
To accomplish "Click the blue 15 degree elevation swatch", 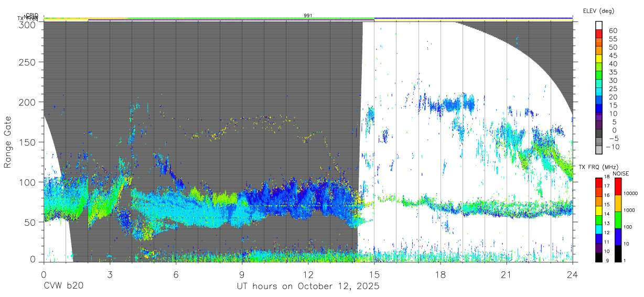I will coord(599,108).
